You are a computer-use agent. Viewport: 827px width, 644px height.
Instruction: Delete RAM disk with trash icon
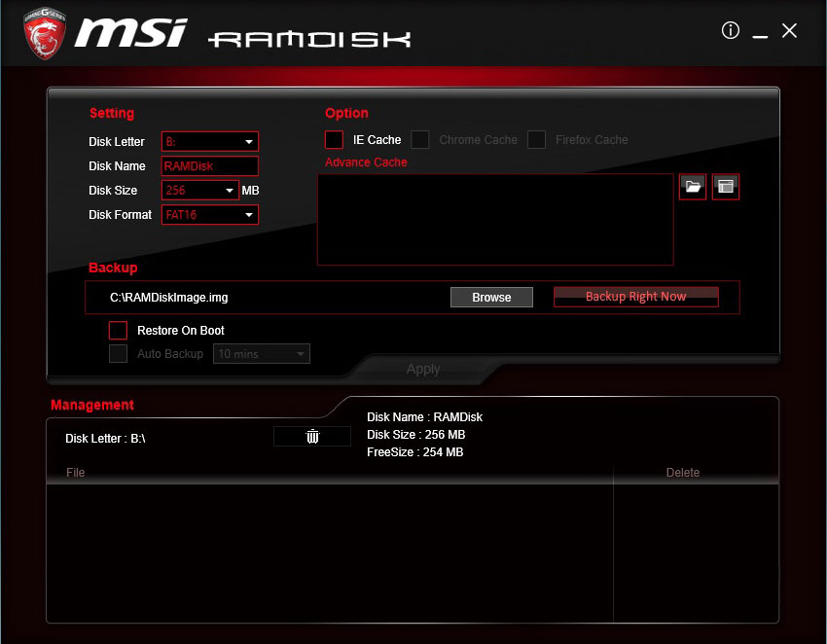[312, 436]
